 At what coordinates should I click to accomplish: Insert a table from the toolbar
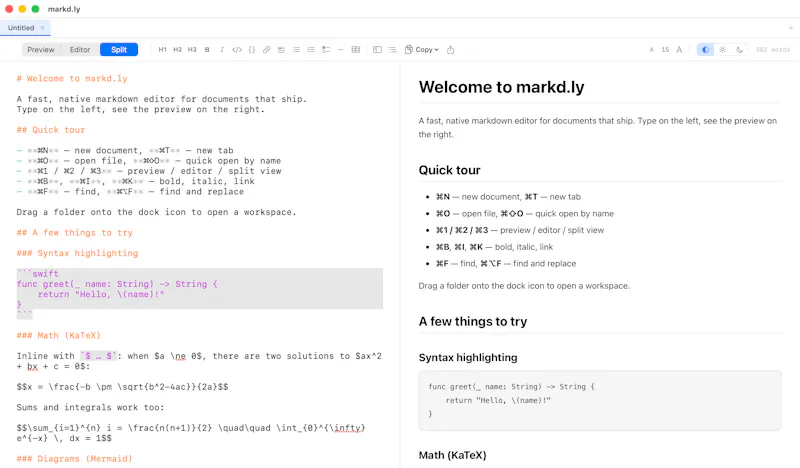[x=356, y=50]
